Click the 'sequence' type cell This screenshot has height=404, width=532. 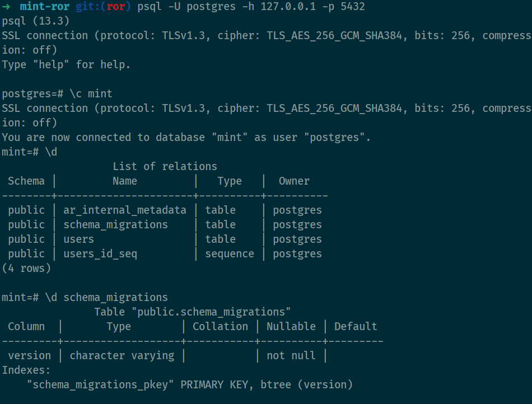coord(230,254)
